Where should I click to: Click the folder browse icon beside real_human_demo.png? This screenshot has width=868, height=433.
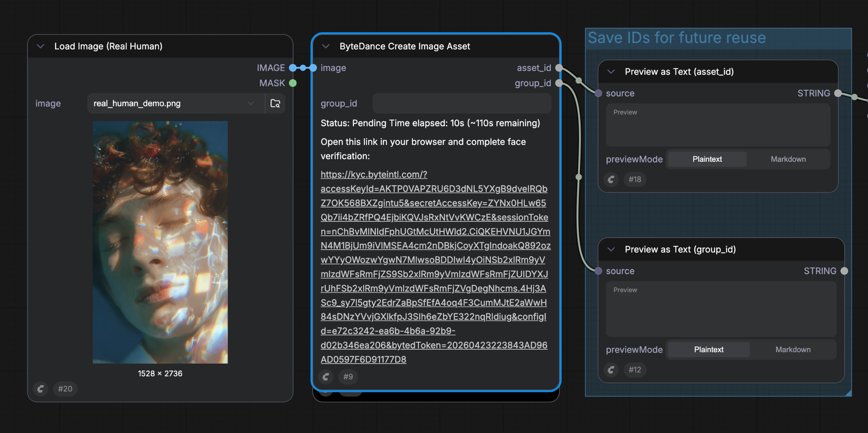pos(275,103)
